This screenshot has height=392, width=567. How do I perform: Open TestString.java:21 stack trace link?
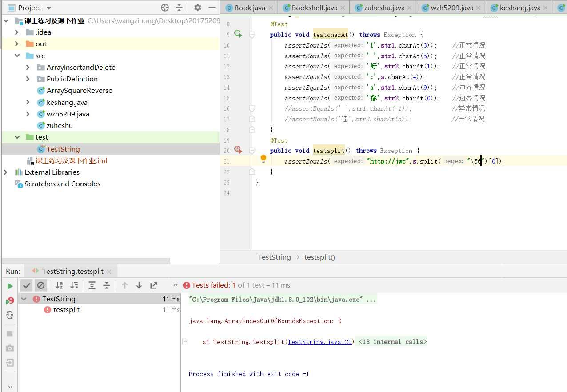(319, 342)
